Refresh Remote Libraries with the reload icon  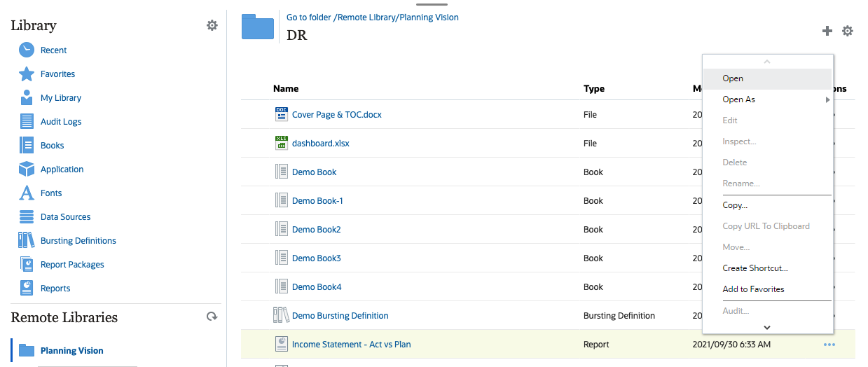pos(212,317)
